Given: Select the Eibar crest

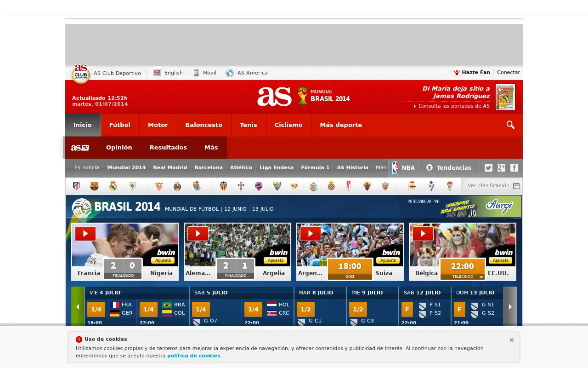Looking at the screenshot, I should (431, 186).
